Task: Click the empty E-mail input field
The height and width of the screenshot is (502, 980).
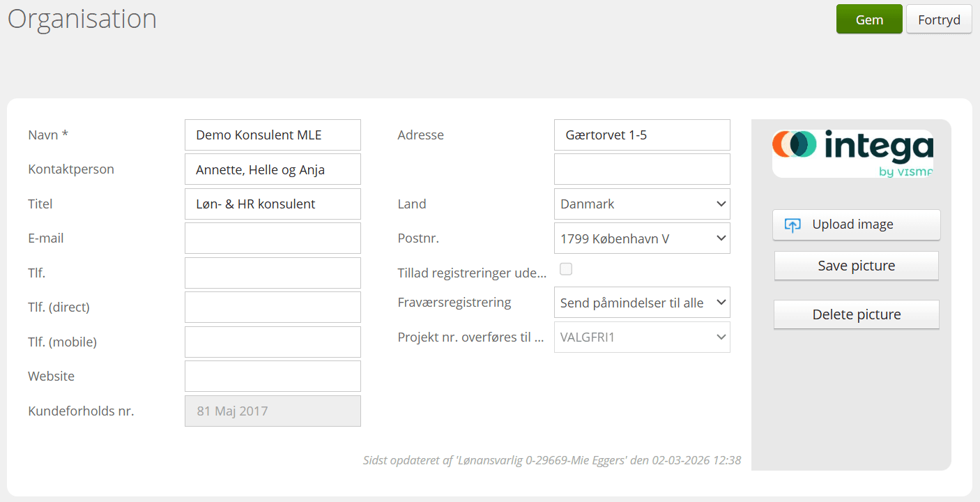Action: point(273,238)
